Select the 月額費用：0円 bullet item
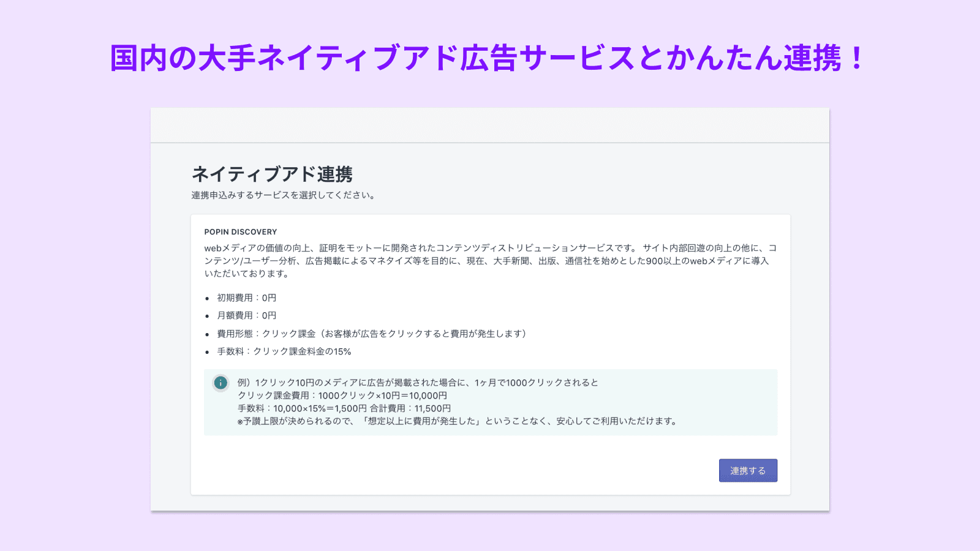Viewport: 980px width, 551px height. tap(246, 316)
